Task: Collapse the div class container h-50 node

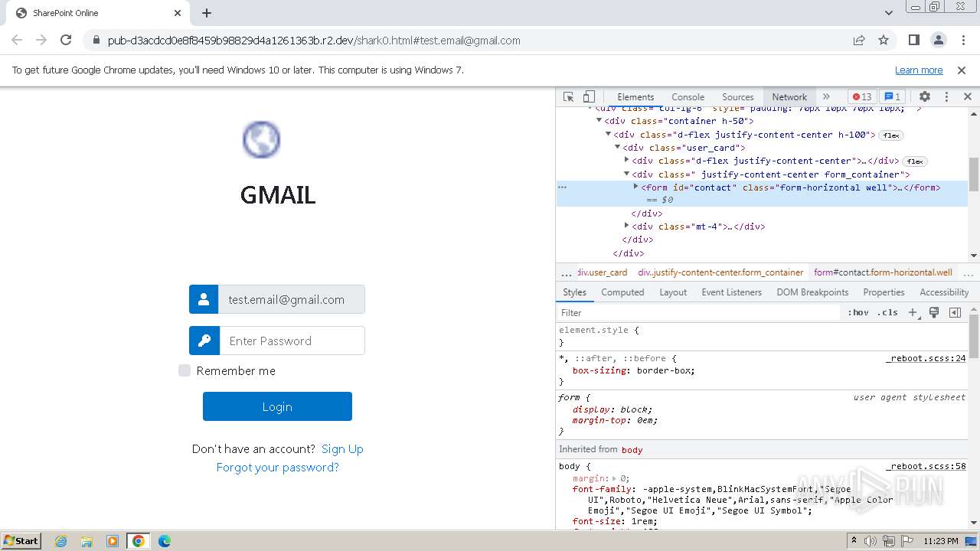Action: [x=599, y=120]
